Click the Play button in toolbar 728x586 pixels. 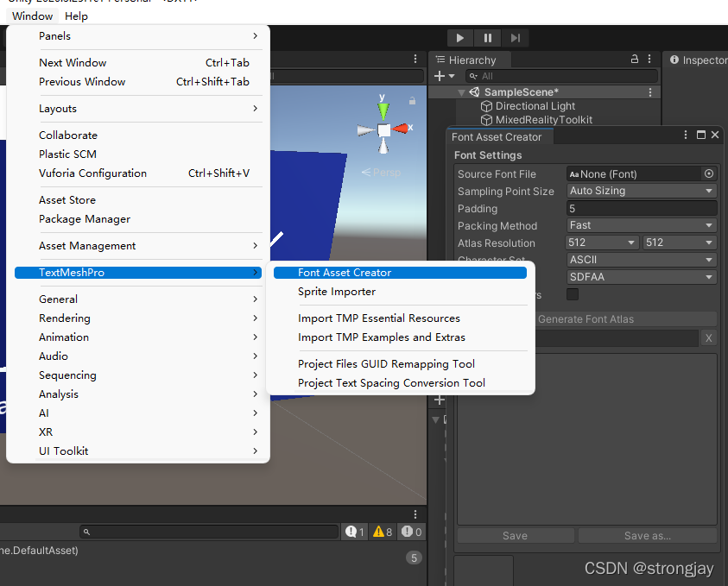(459, 38)
